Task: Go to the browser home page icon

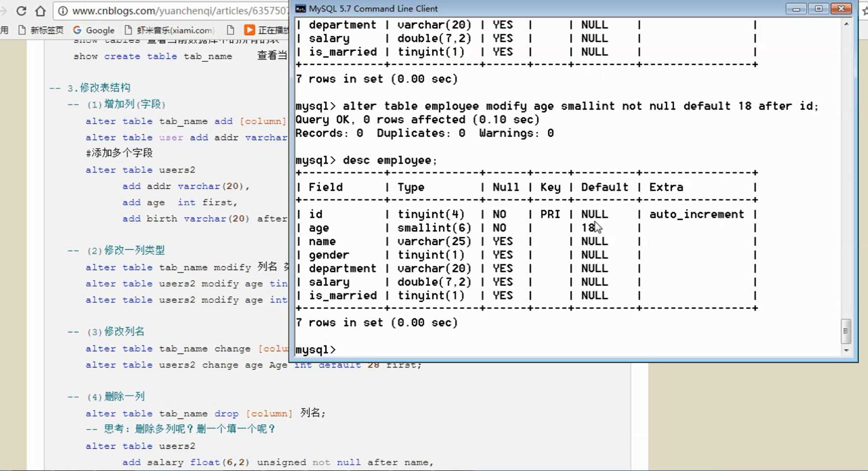Action: 41,11
